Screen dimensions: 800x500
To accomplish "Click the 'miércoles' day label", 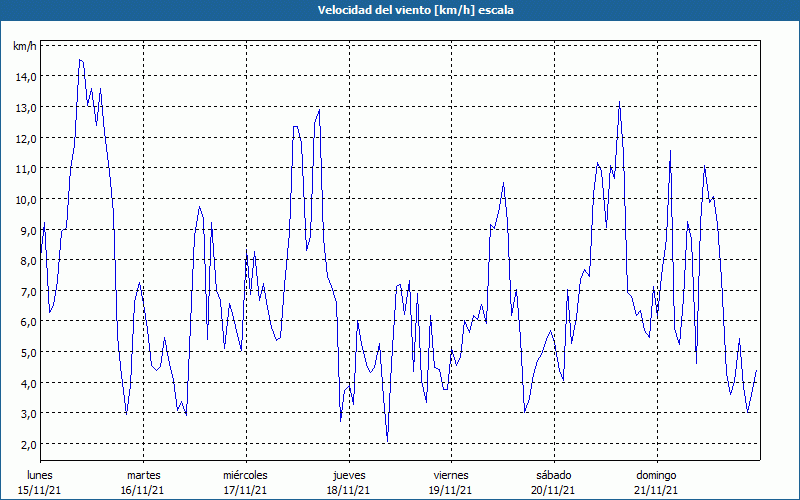I will 245,475.
